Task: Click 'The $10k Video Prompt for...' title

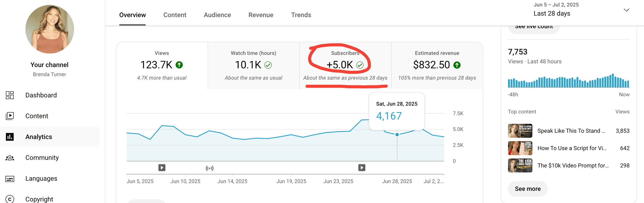Action: [573, 166]
